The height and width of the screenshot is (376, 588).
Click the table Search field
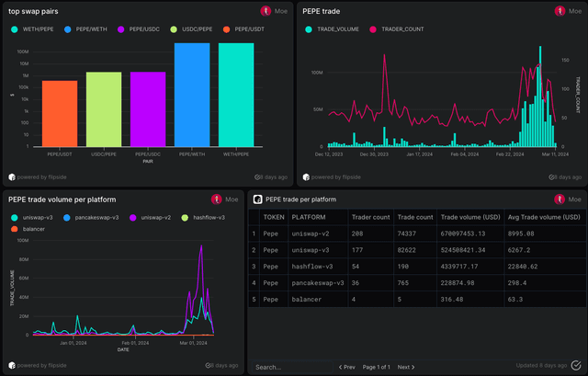pyautogui.click(x=292, y=367)
